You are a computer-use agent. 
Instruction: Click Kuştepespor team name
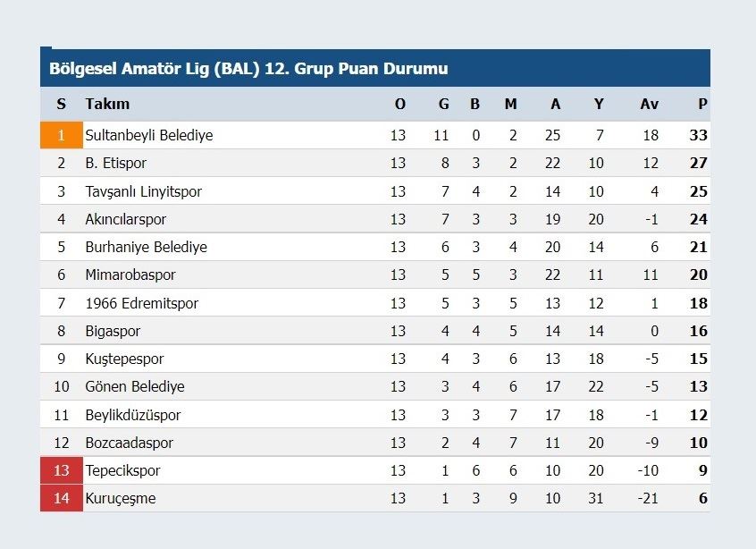point(124,359)
